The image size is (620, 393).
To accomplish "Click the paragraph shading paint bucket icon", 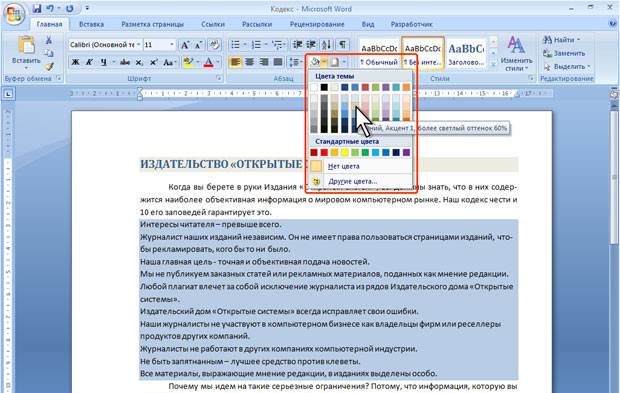I will pos(315,62).
